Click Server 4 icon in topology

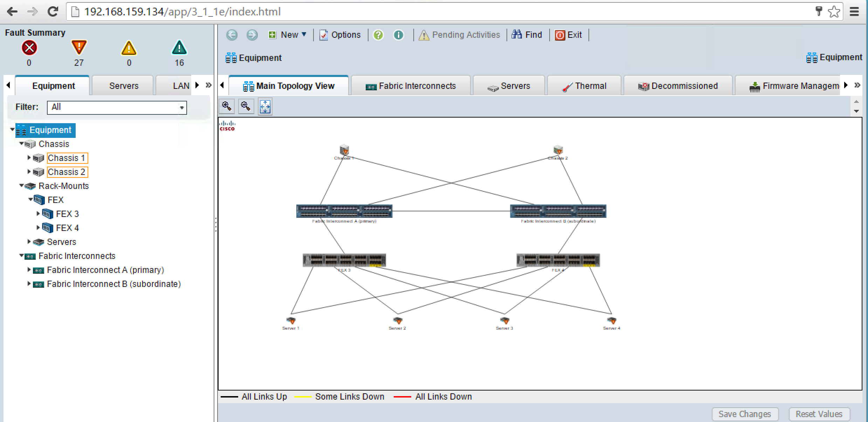(612, 321)
